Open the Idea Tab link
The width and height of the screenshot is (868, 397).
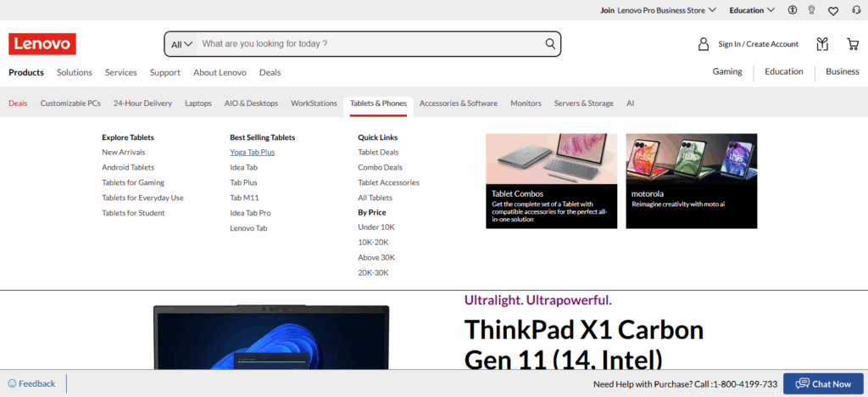point(243,167)
